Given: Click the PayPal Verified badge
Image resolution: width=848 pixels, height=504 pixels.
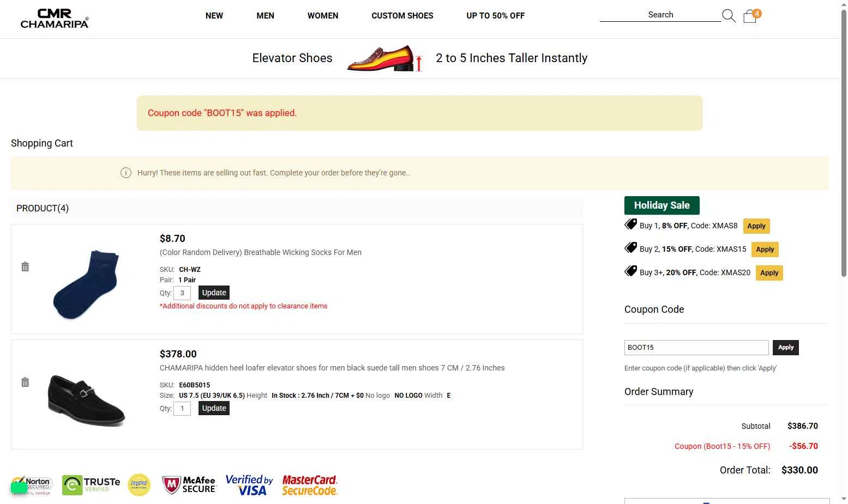Looking at the screenshot, I should pos(139,484).
